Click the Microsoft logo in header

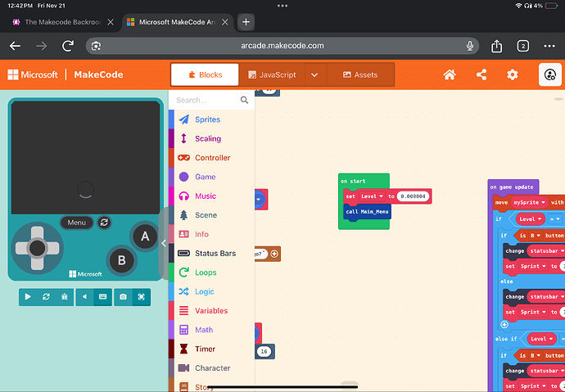33,74
